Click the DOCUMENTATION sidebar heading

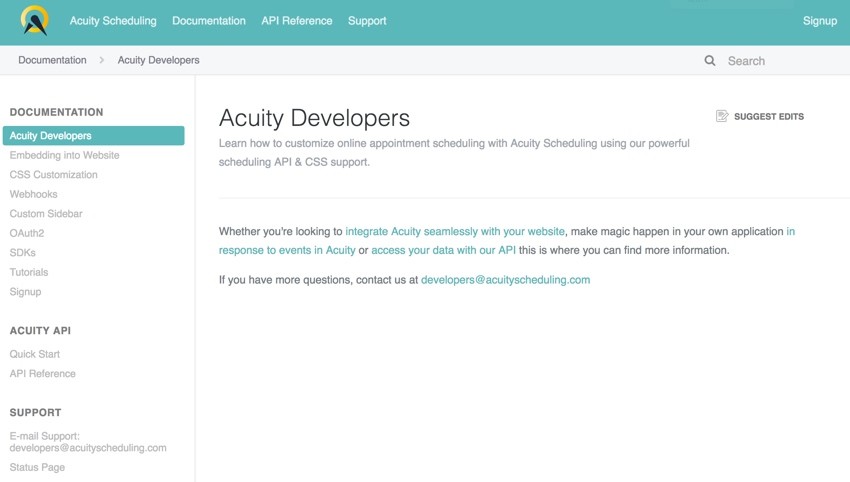click(56, 112)
